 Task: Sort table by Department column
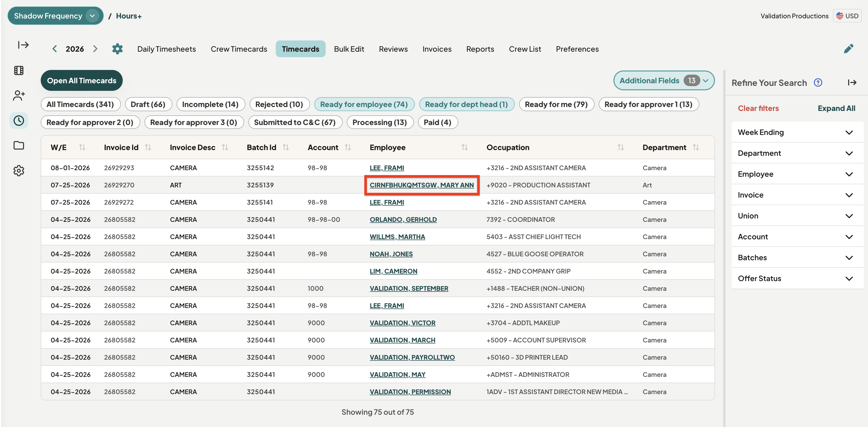696,147
